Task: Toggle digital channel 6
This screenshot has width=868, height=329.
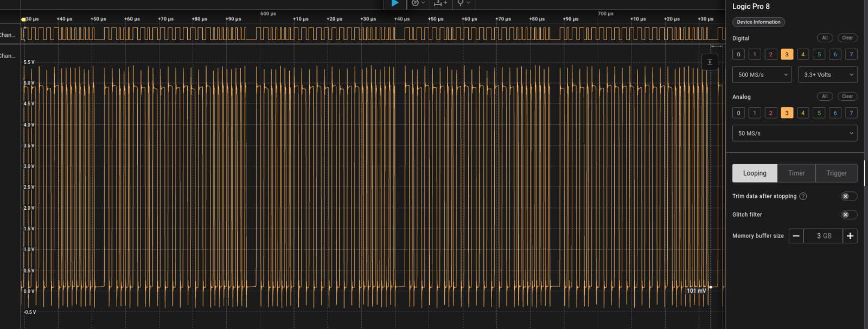Action: pyautogui.click(x=835, y=54)
